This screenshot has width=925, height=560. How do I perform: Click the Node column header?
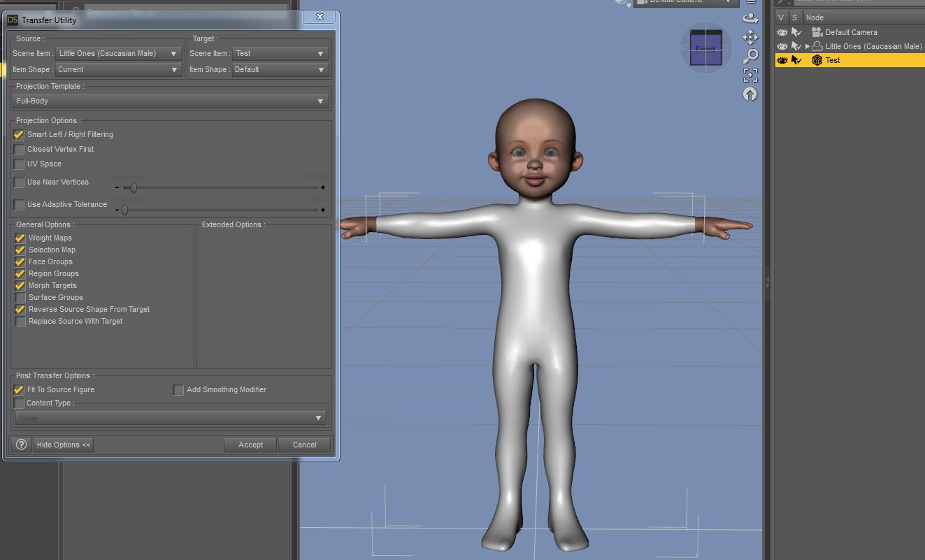[863, 17]
